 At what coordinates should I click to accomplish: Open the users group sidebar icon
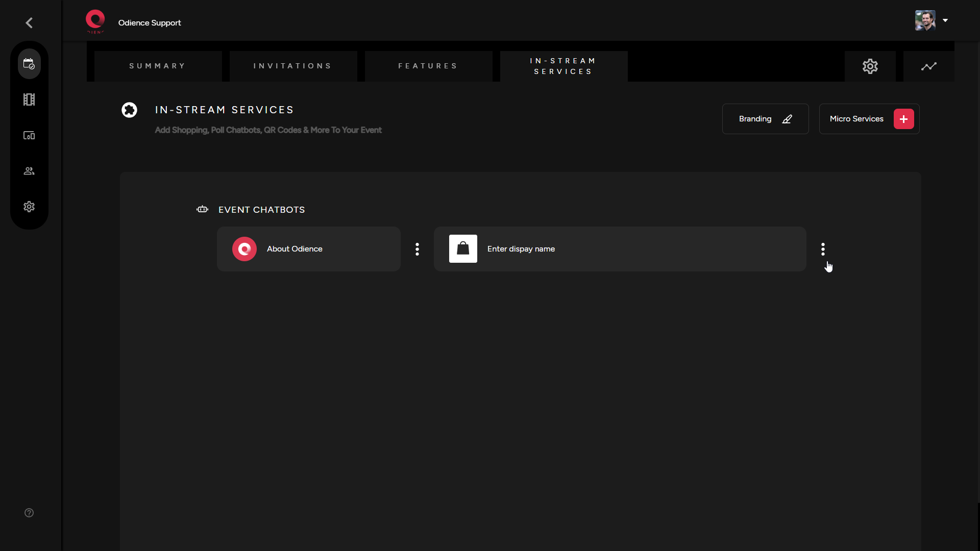point(29,171)
